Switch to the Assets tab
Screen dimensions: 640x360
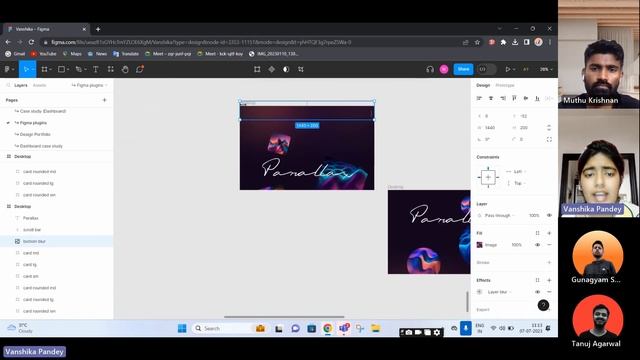[39, 85]
